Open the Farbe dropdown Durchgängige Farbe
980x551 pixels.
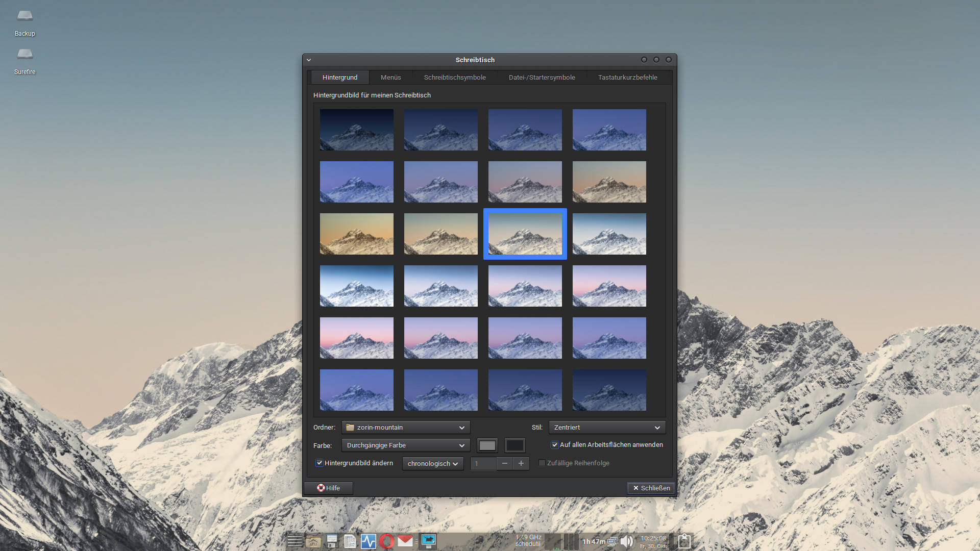coord(406,445)
